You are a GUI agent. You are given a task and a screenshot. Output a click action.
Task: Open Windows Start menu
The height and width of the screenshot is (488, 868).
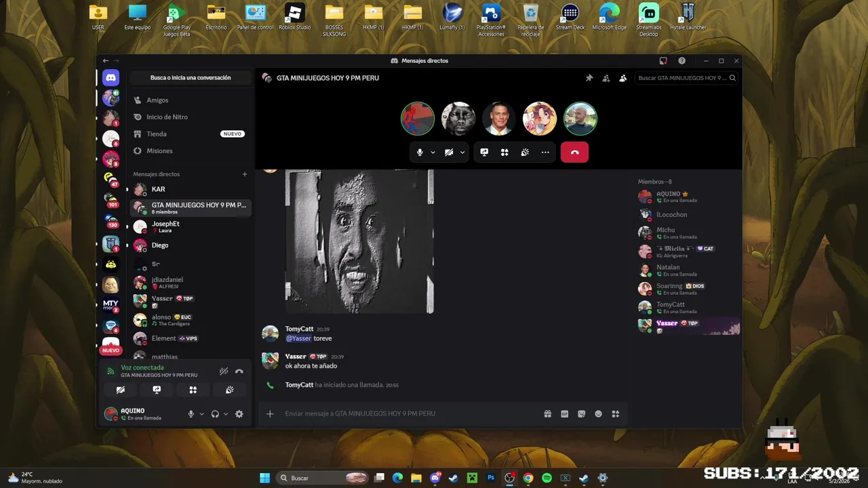(264, 478)
